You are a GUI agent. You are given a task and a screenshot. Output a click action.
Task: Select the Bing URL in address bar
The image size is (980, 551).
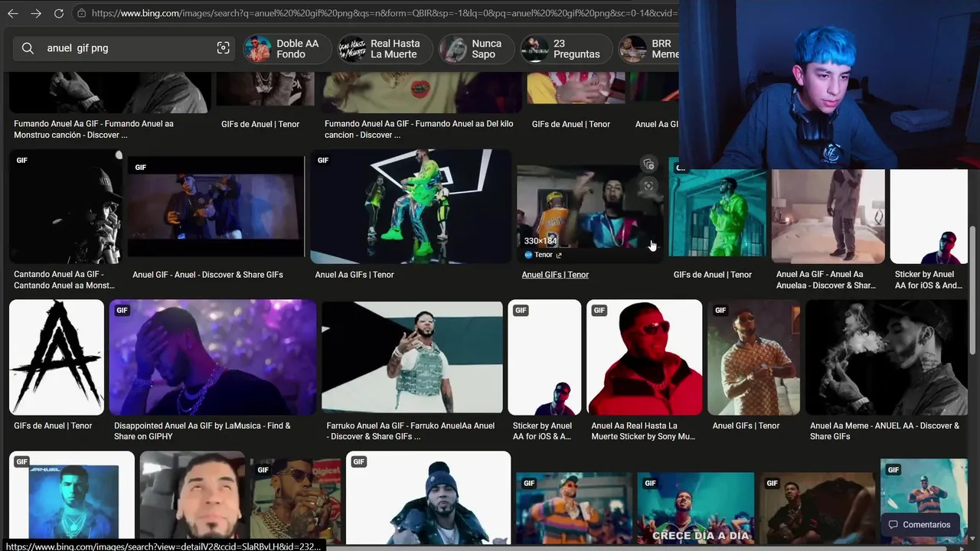pyautogui.click(x=383, y=13)
